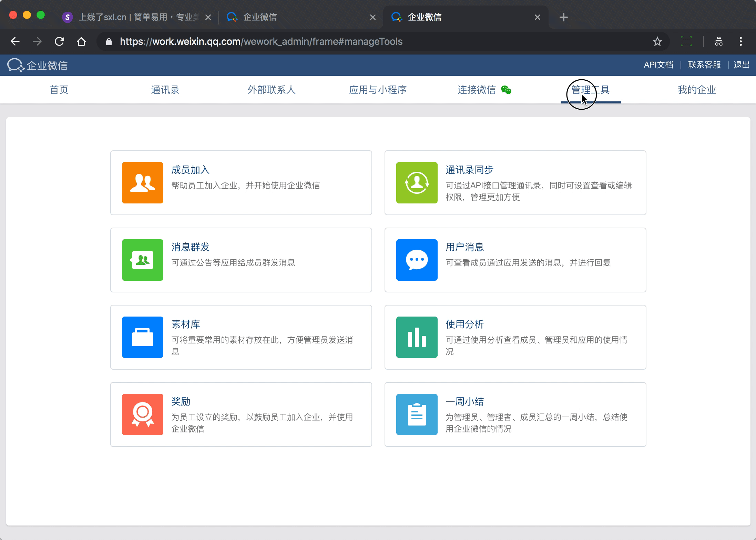Close the active 企业微信 tab
This screenshot has width=756, height=540.
point(538,17)
